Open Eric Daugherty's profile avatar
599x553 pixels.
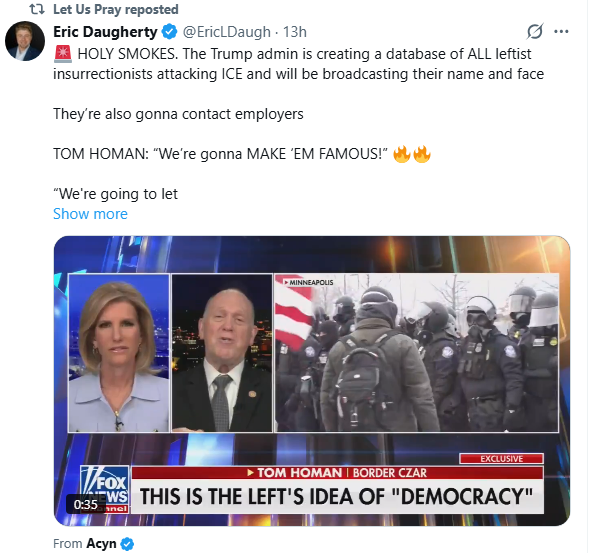click(25, 41)
